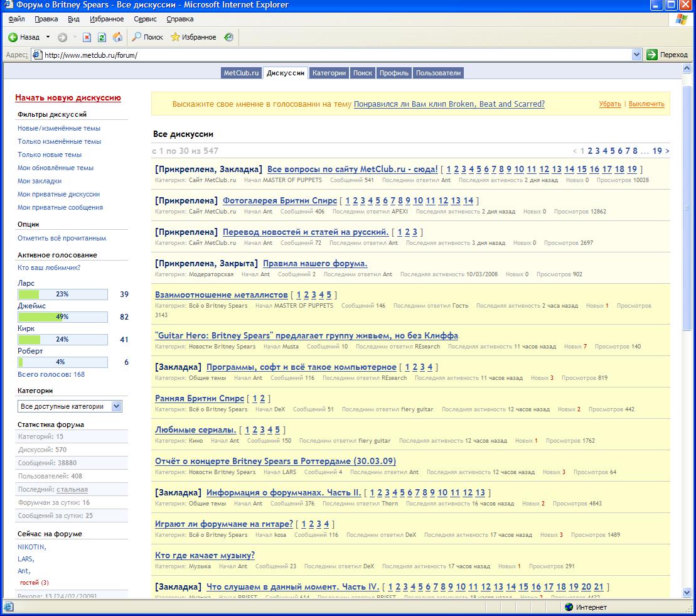
Task: Open the Профиль tab
Action: click(394, 73)
